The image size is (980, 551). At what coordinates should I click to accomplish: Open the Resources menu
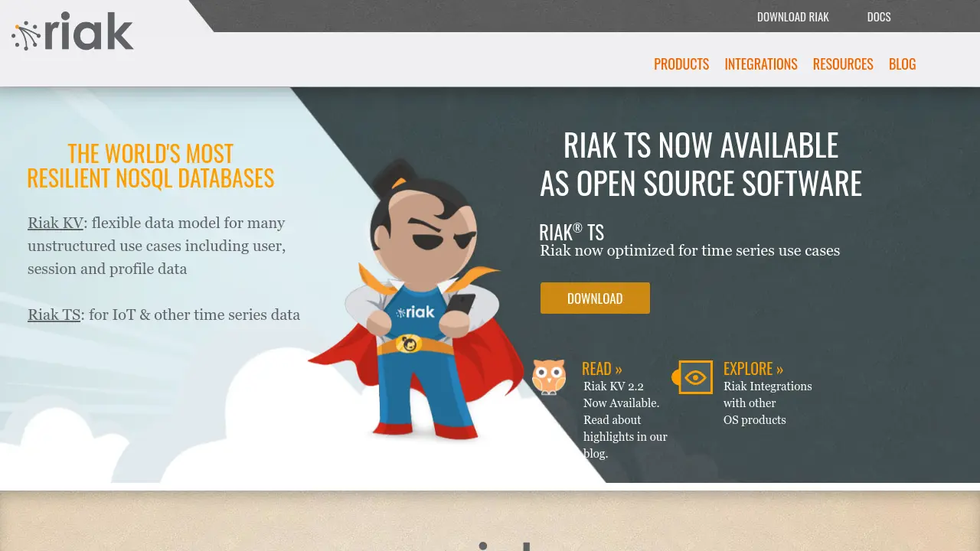tap(843, 64)
